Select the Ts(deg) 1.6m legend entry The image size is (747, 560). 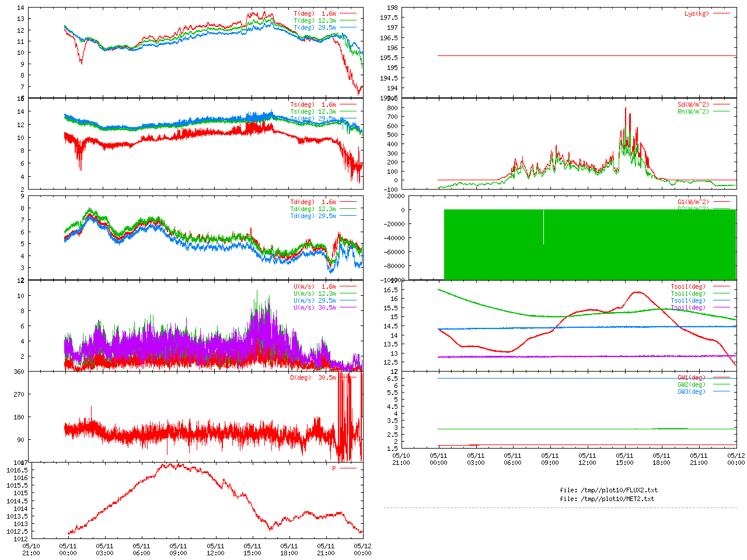pyautogui.click(x=313, y=104)
